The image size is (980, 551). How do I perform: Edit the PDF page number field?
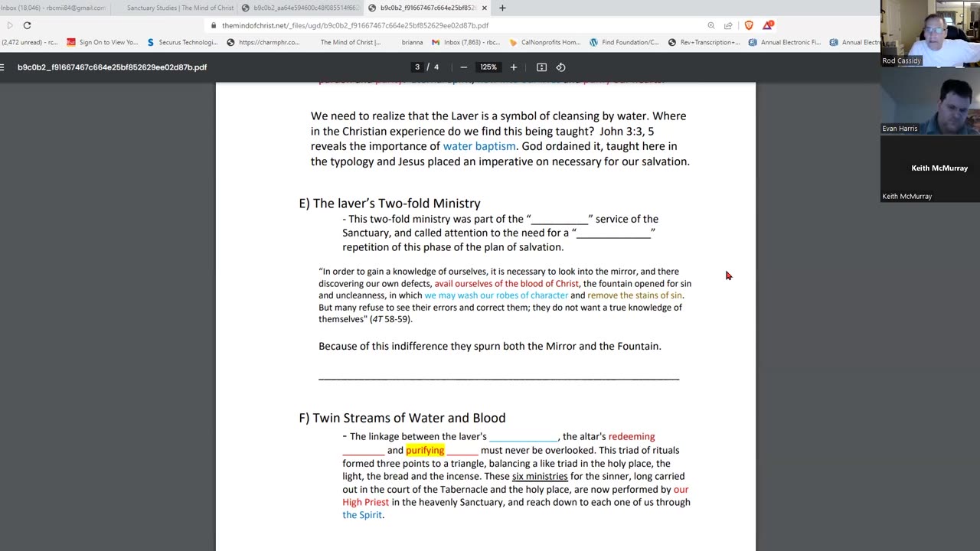[417, 67]
